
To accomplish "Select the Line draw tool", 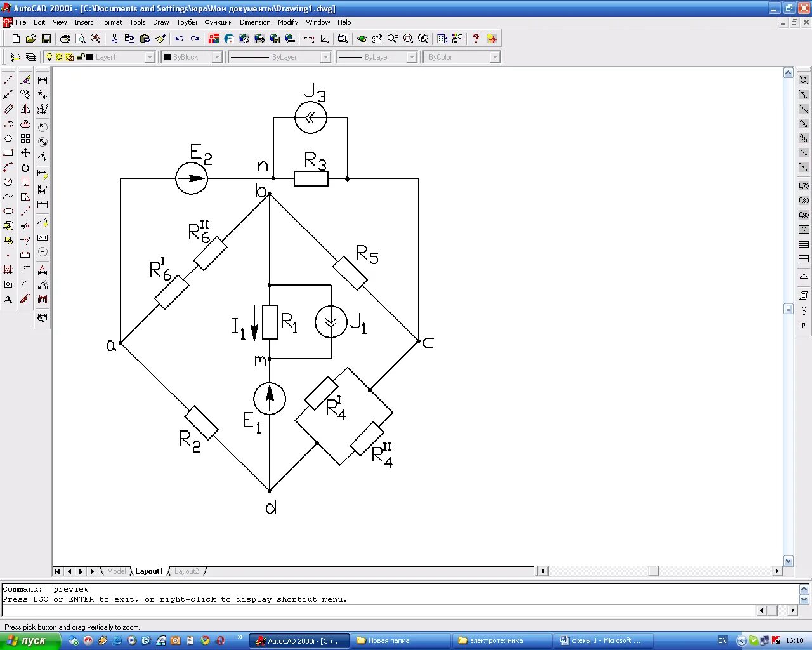I will 8,80.
